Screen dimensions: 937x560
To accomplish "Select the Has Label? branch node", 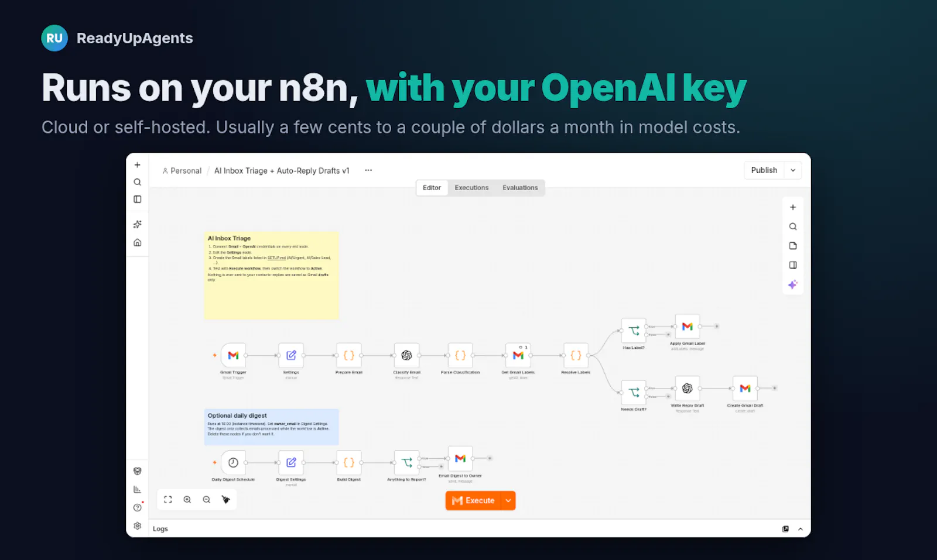I will point(634,331).
